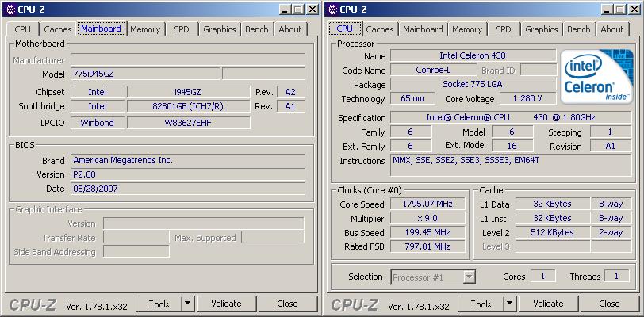Switch to Memory tab in right window
Screen dimensions: 644x317
[467, 29]
